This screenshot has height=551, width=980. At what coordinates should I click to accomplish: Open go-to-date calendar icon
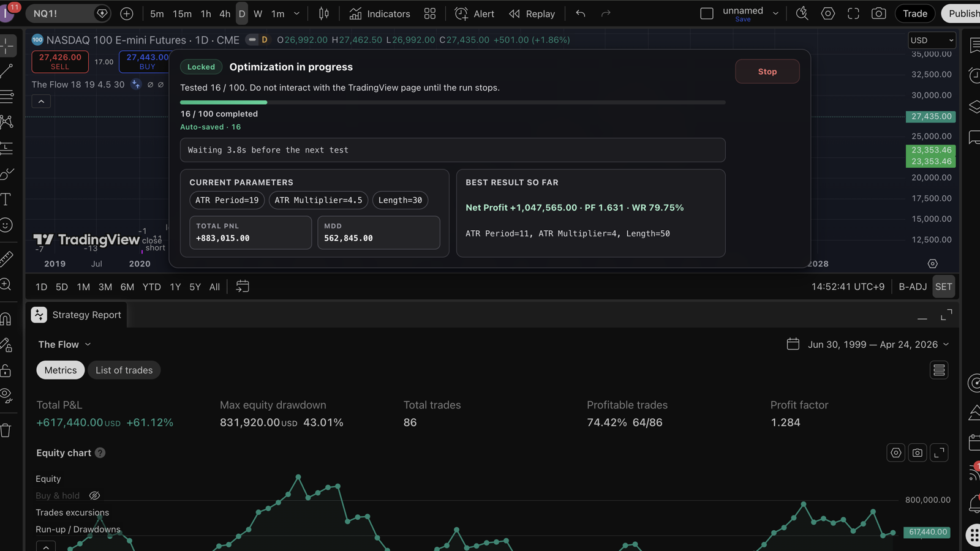pos(243,287)
